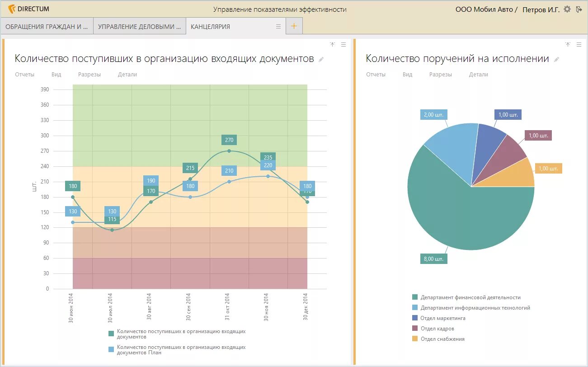Open Вид menu in pie chart widget
The height and width of the screenshot is (367, 588).
tap(407, 75)
